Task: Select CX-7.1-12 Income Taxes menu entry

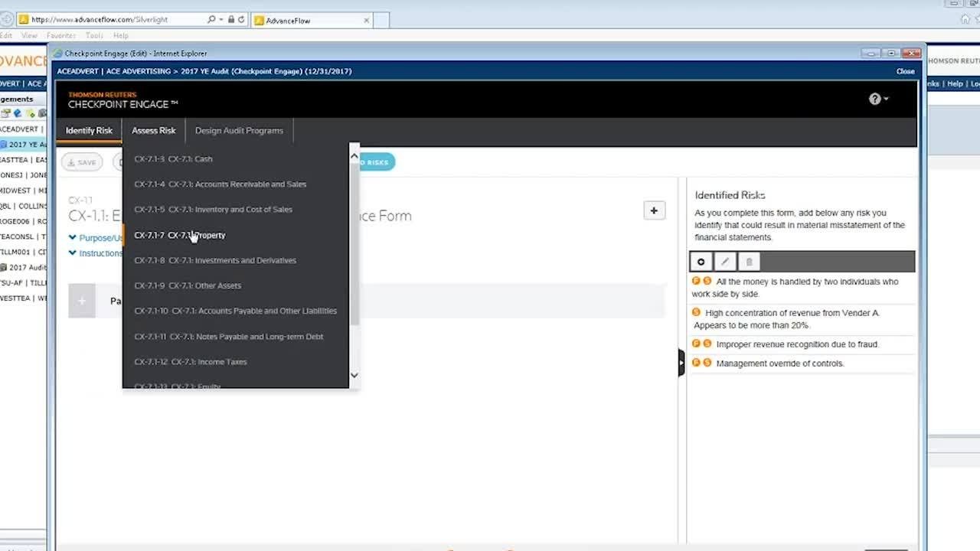Action: click(191, 362)
